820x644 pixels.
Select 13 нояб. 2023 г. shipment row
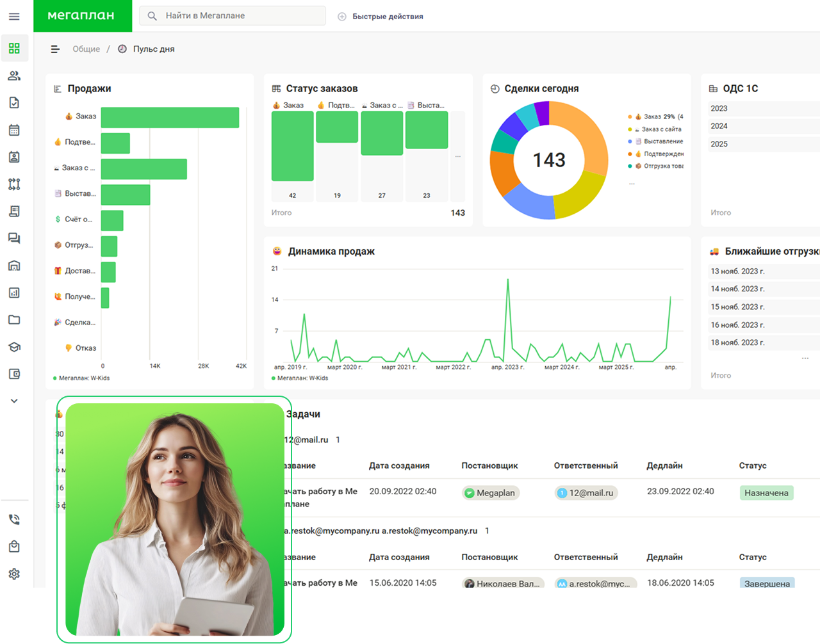(764, 271)
